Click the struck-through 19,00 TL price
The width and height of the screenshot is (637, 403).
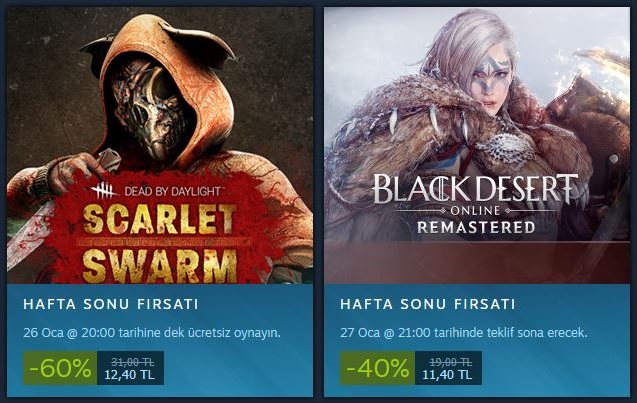(451, 362)
